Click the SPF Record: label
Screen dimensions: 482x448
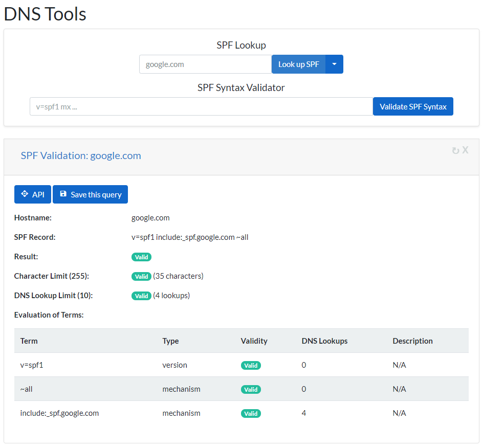pos(35,237)
